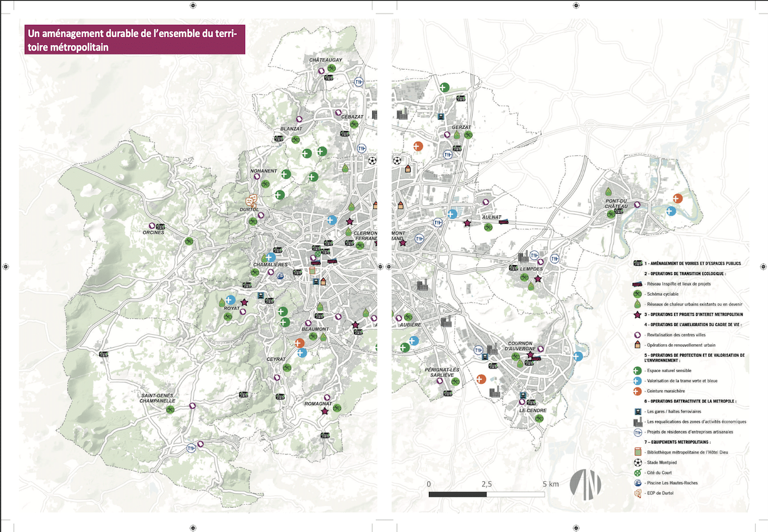Select the Piscine Les Hautes-Roches legend icon
Image resolution: width=768 pixels, height=532 pixels.
point(637,483)
